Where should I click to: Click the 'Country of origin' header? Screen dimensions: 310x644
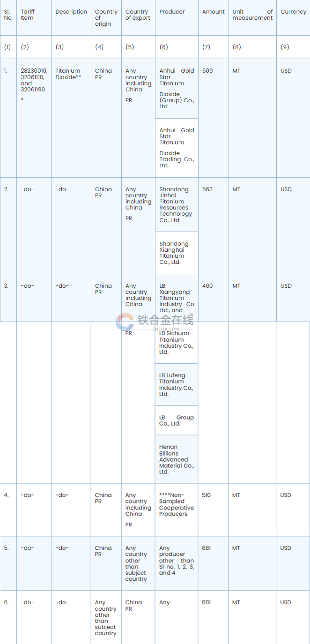106,18
